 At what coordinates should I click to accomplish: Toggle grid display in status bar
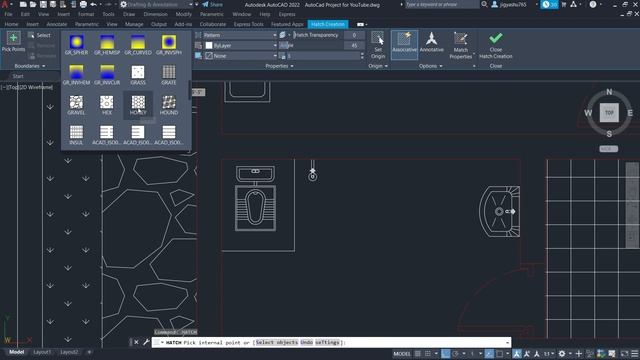(x=418, y=354)
